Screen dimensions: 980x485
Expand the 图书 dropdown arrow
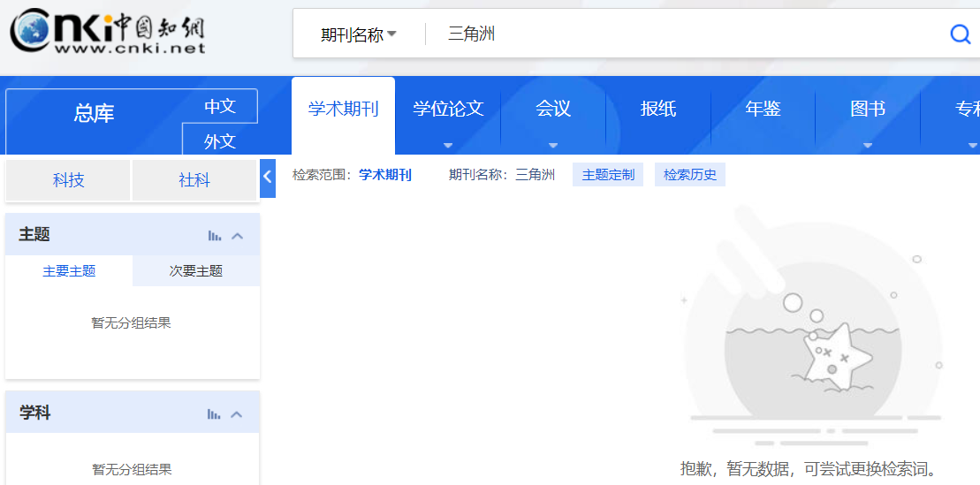(x=868, y=145)
